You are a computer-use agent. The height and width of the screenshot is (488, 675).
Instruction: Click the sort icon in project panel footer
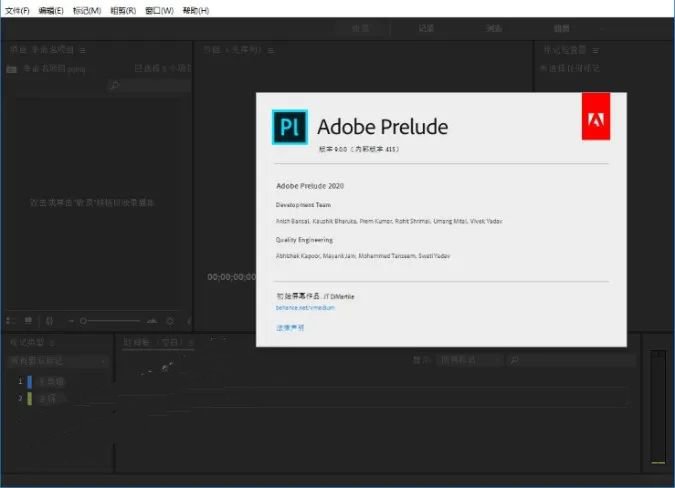pos(170,321)
